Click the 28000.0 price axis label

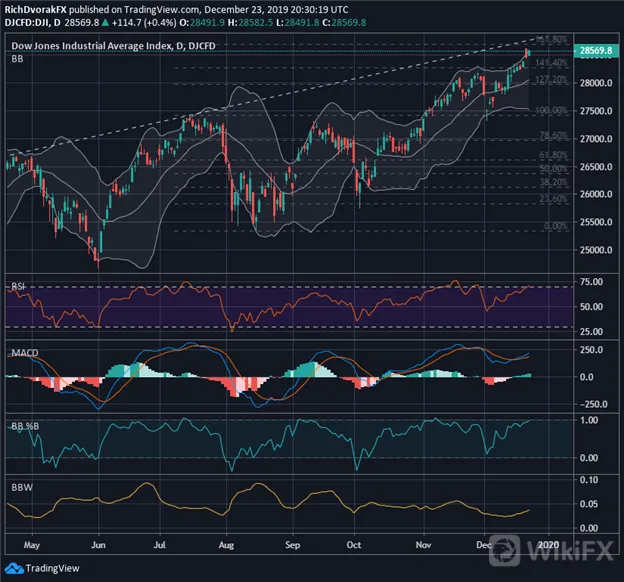tap(596, 83)
